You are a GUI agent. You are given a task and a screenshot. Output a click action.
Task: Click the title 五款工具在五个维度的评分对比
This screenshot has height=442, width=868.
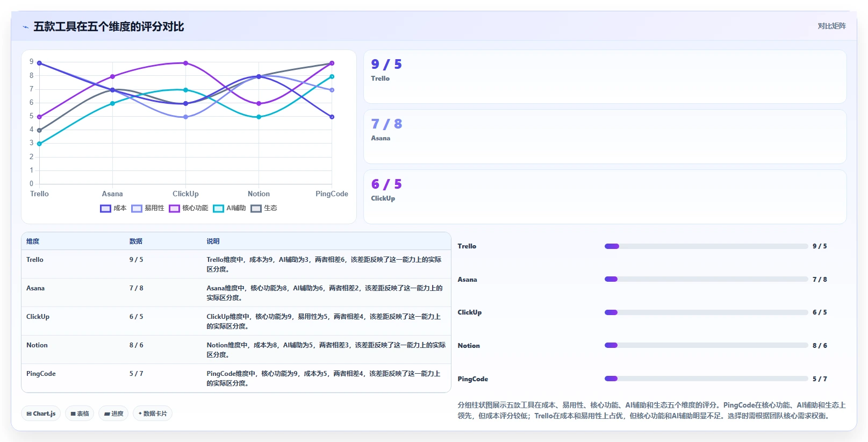click(x=109, y=27)
